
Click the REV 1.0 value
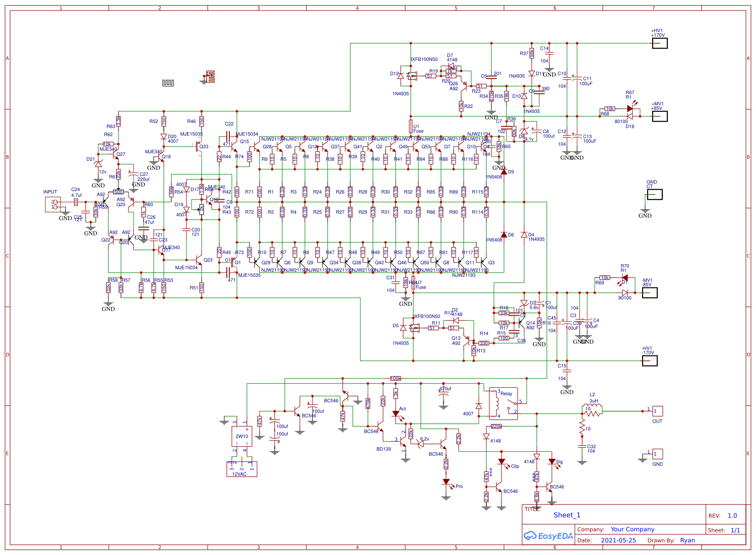[732, 515]
